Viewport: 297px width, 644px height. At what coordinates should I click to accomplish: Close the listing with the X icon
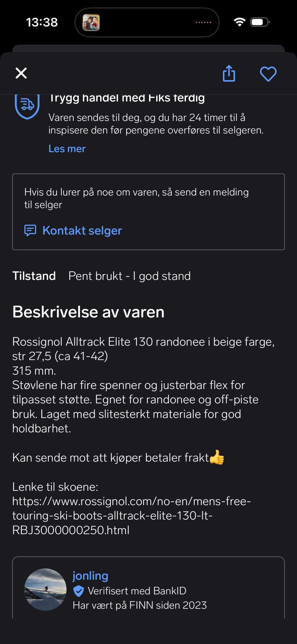[x=21, y=73]
